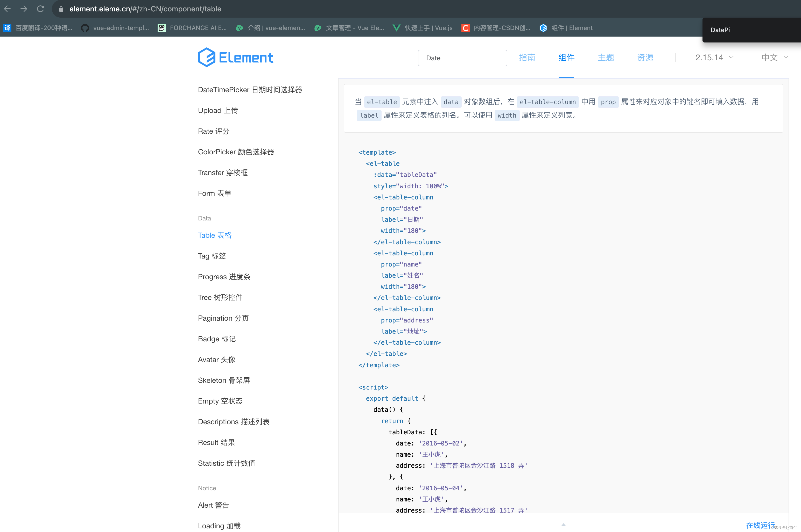Click the lock icon in address bar

pos(61,9)
